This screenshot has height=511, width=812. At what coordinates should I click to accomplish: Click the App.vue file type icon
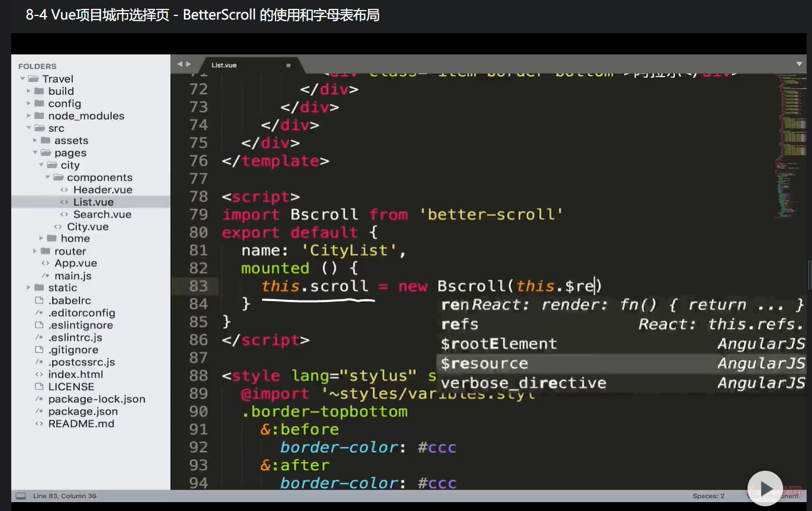click(x=45, y=264)
